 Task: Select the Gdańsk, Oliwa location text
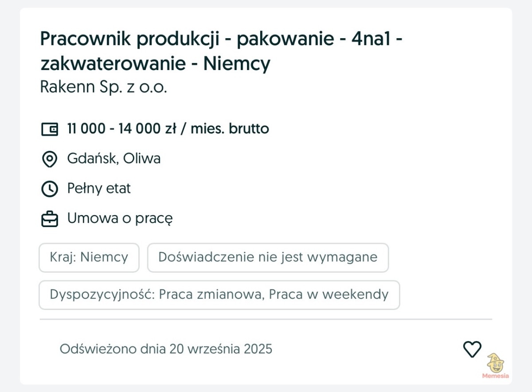(x=114, y=159)
